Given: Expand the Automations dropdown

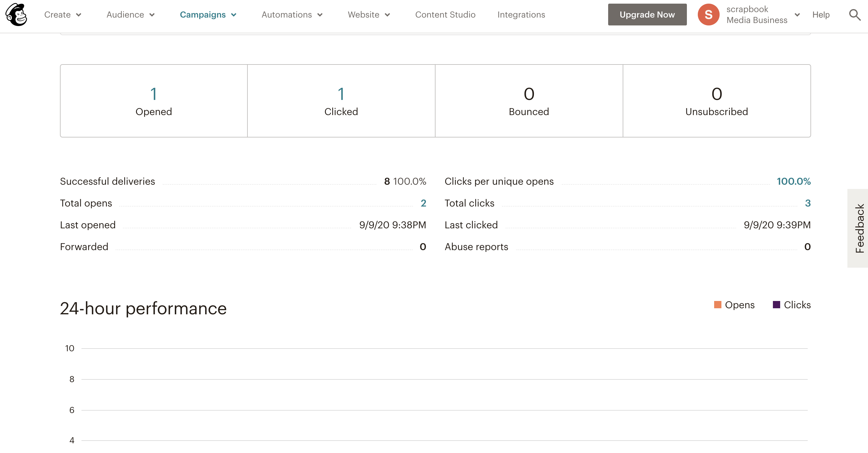Looking at the screenshot, I should coord(320,15).
